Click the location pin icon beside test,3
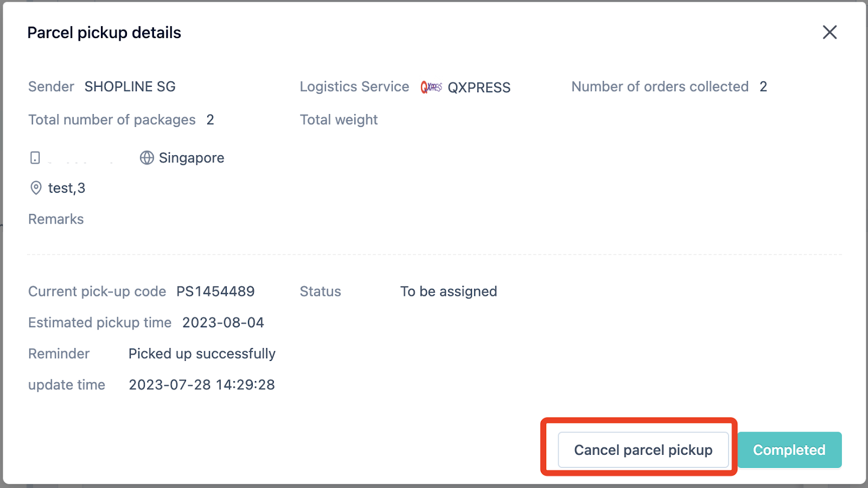868x488 pixels. coord(36,188)
